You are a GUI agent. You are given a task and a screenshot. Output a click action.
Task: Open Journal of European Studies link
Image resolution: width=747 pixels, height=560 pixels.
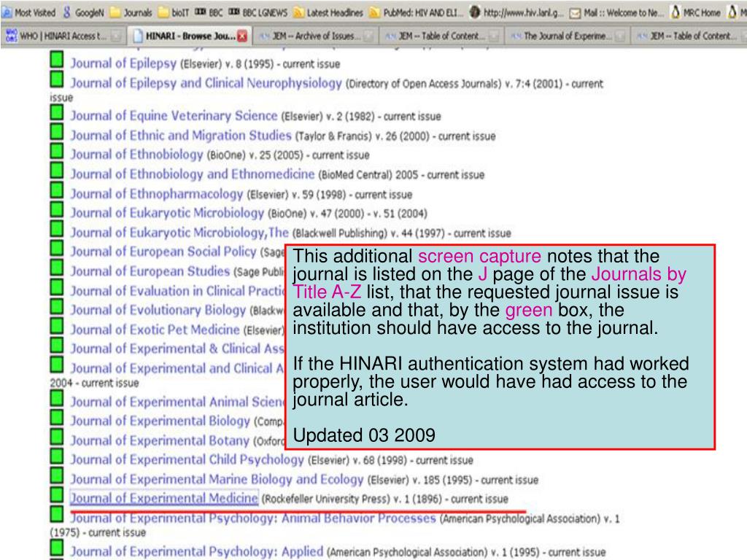click(150, 271)
